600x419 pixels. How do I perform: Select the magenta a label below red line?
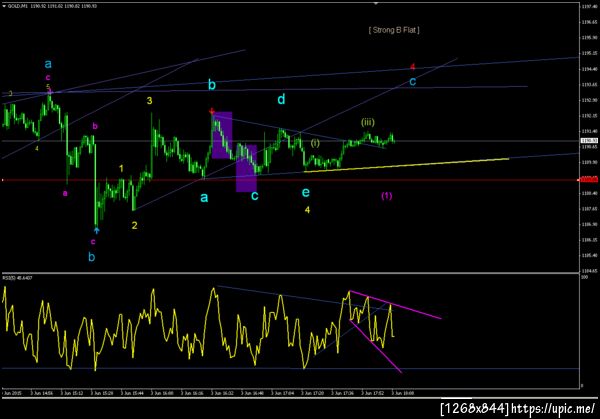pyautogui.click(x=65, y=193)
